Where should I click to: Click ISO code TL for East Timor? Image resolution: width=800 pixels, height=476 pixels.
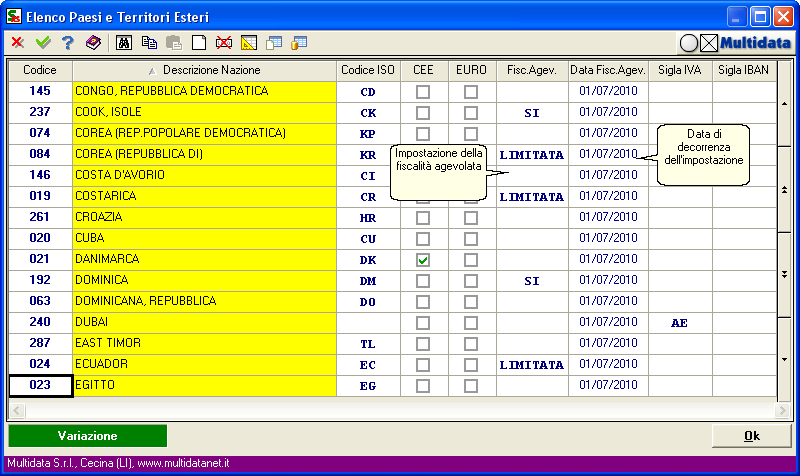coord(368,344)
